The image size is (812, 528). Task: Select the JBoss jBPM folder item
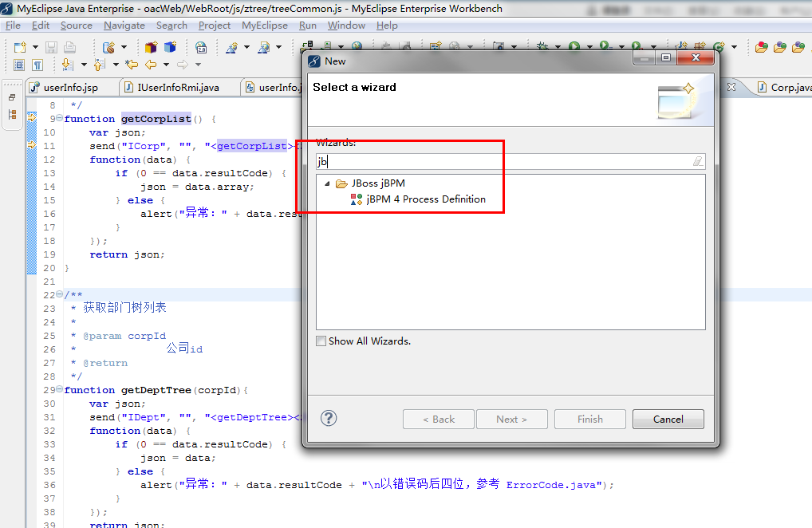click(378, 183)
